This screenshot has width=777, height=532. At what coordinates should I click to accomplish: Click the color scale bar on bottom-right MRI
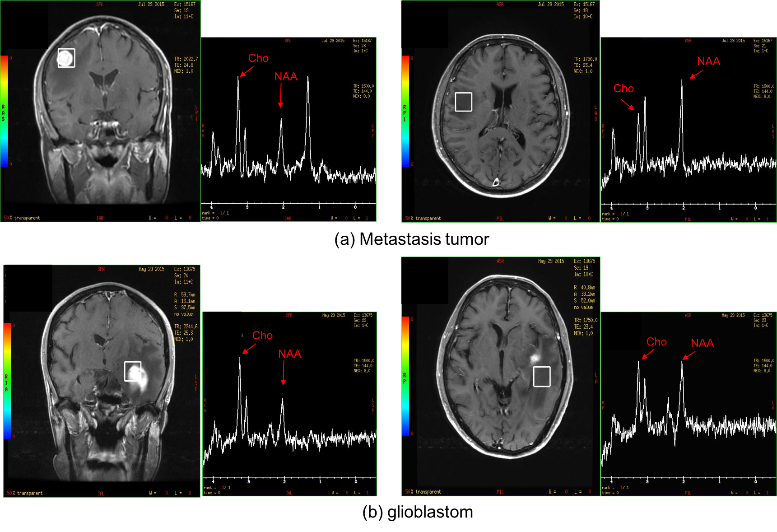[405, 376]
